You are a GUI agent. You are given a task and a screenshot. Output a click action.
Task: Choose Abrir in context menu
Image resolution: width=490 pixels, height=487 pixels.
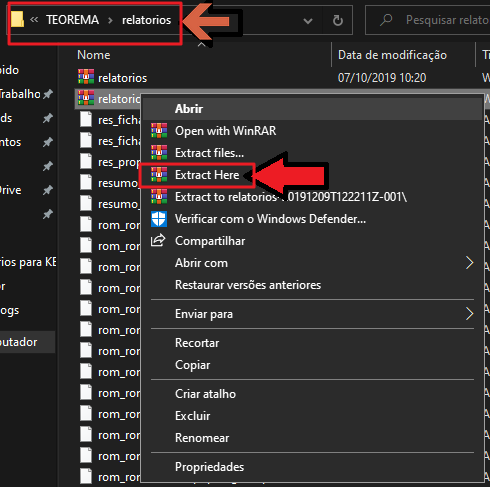pos(312,109)
